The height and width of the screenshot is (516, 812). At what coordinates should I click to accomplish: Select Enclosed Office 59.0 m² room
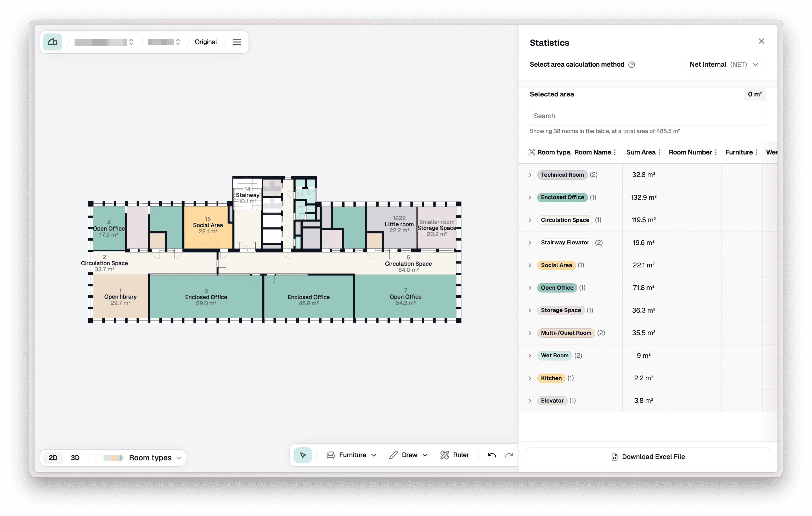tap(206, 297)
